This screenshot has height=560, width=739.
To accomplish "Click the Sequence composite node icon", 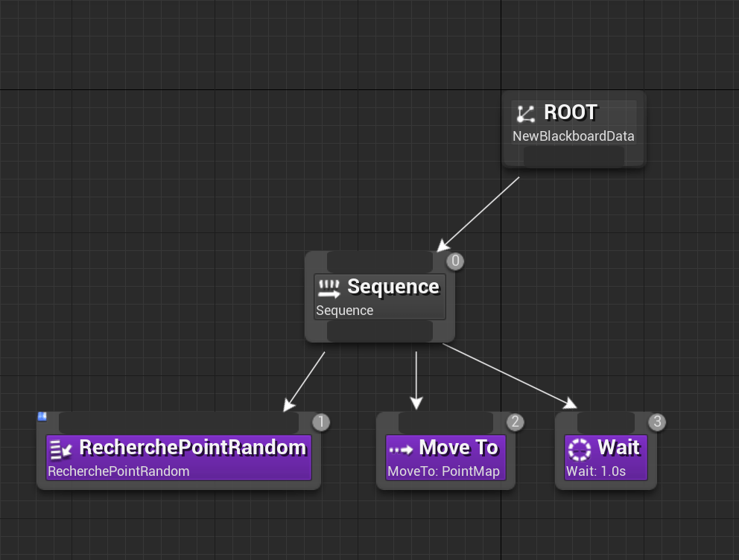I will (329, 287).
